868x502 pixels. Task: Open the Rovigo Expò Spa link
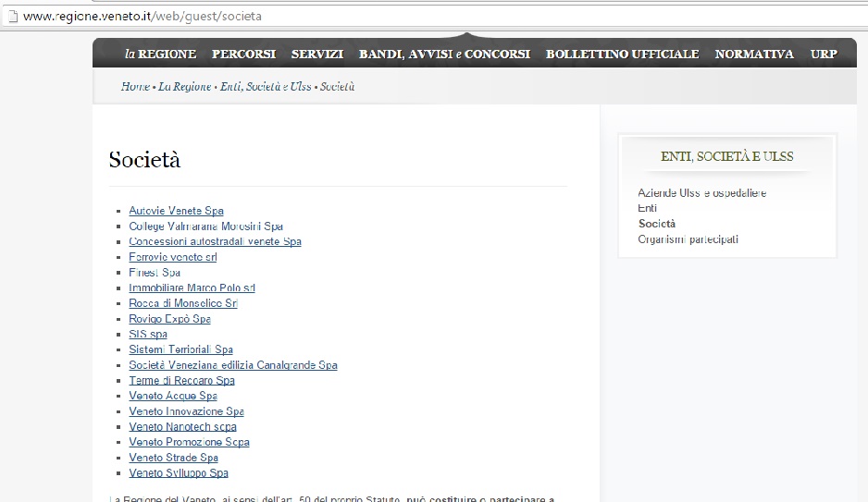(169, 319)
